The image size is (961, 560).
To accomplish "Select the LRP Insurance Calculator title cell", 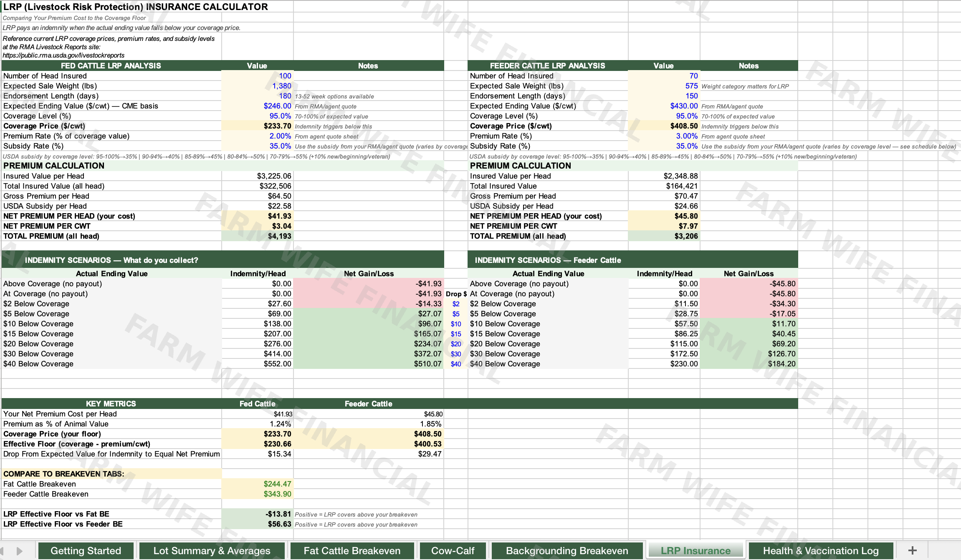I will click(x=136, y=7).
